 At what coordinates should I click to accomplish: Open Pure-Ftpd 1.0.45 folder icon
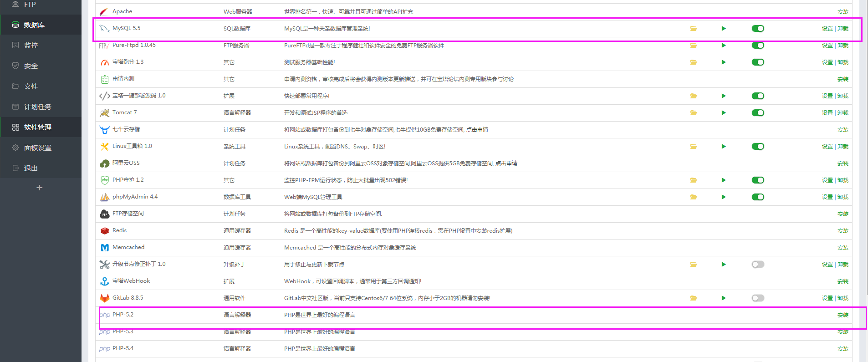pos(694,46)
